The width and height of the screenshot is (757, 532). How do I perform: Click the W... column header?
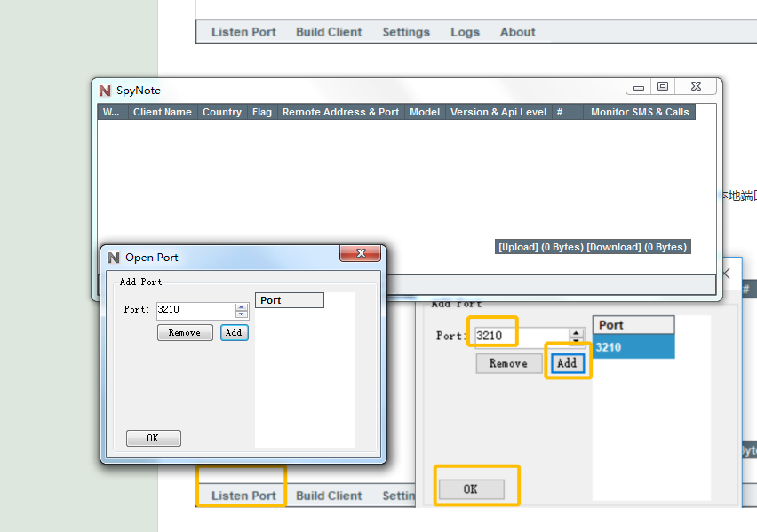(112, 112)
